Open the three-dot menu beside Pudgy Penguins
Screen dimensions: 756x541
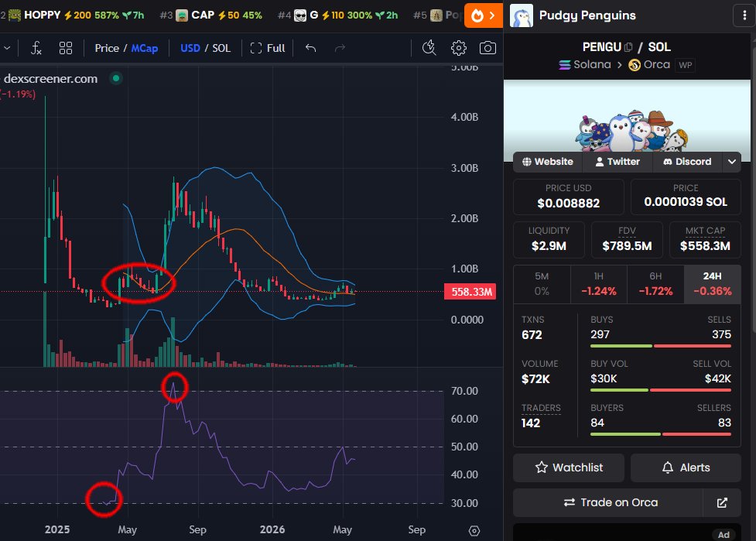pyautogui.click(x=744, y=15)
